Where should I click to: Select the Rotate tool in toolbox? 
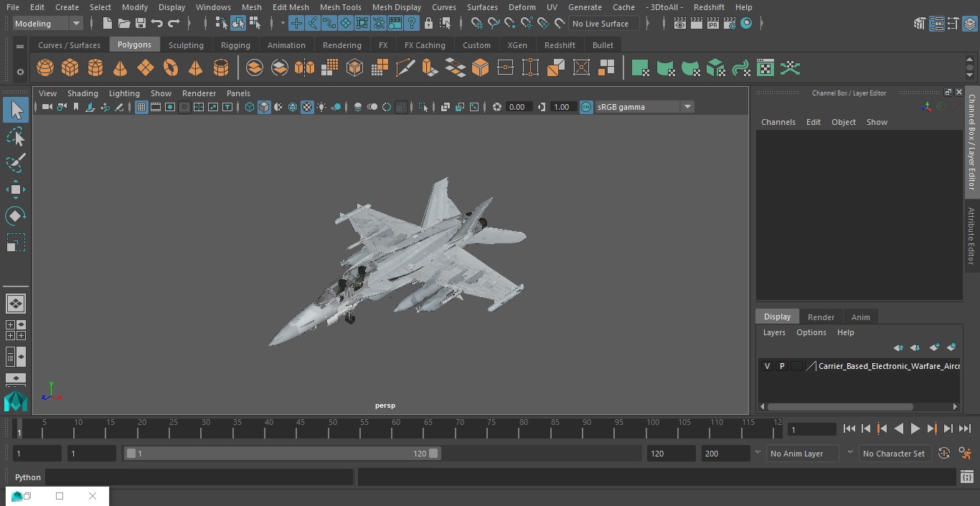tap(16, 216)
